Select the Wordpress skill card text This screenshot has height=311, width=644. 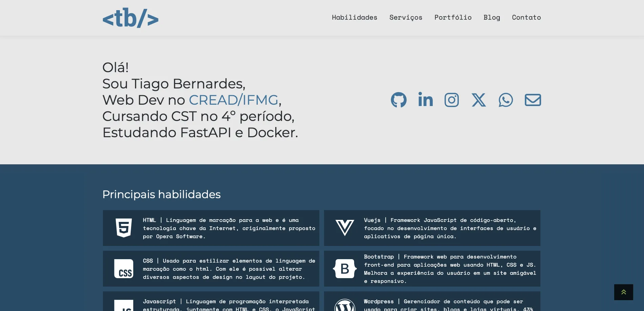tap(449, 305)
